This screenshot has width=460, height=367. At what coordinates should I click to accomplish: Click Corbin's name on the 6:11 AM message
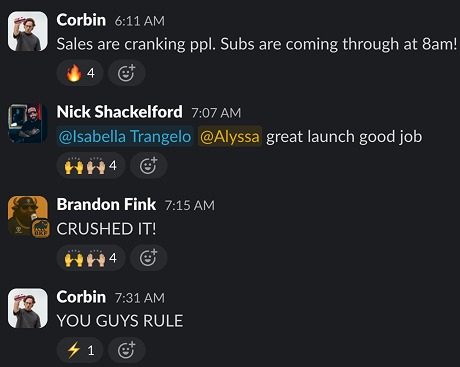click(x=81, y=20)
